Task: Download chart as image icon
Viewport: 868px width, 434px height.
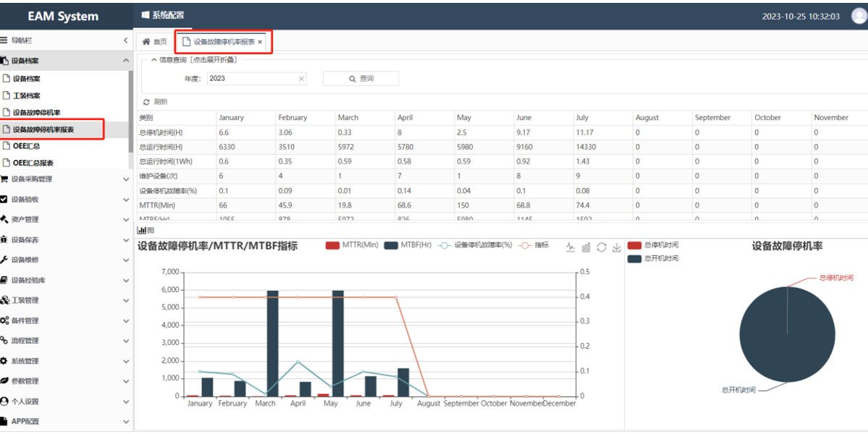Action: [x=617, y=247]
